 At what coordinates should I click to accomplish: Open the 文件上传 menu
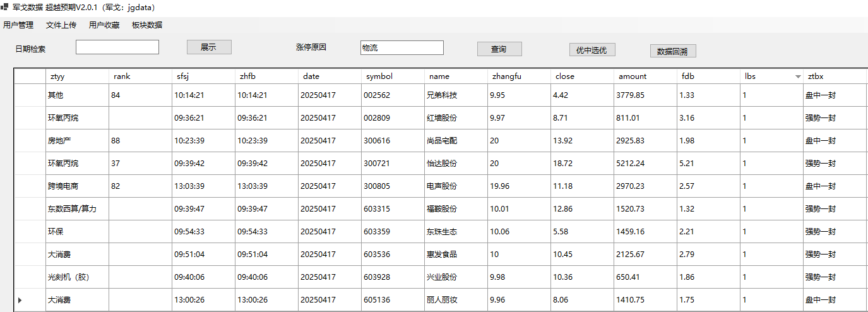pyautogui.click(x=61, y=25)
